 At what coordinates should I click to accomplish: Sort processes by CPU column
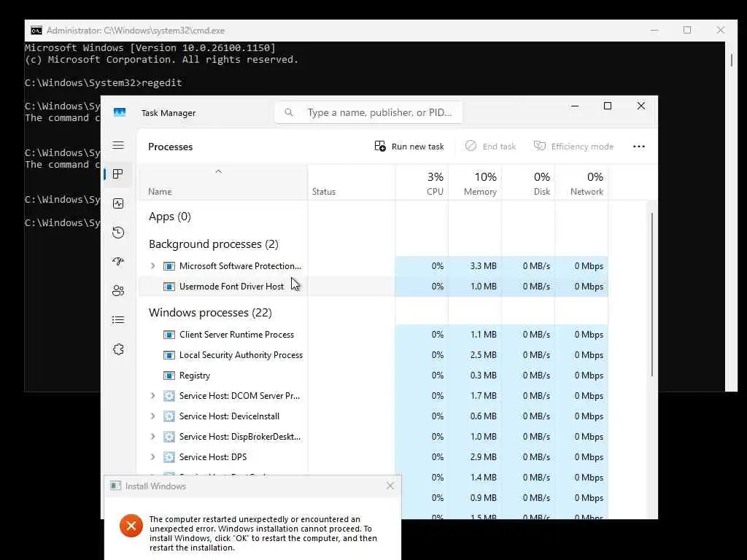(x=422, y=183)
